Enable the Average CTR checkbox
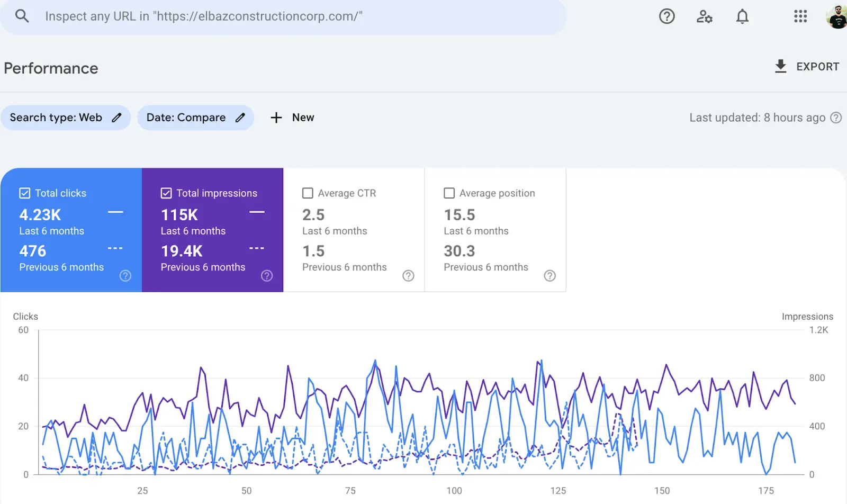Screen dimensions: 847x504 308,193
